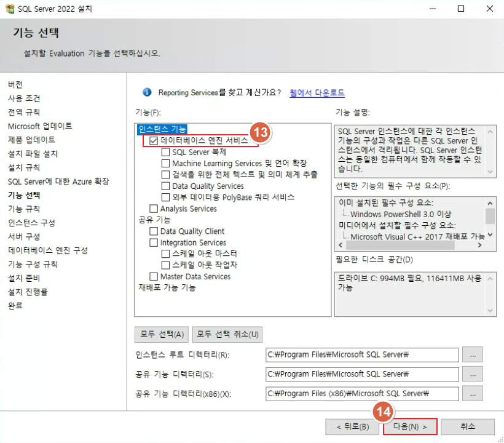Click the blue information icon beside Reporting Services
The width and height of the screenshot is (504, 443).
coord(147,92)
